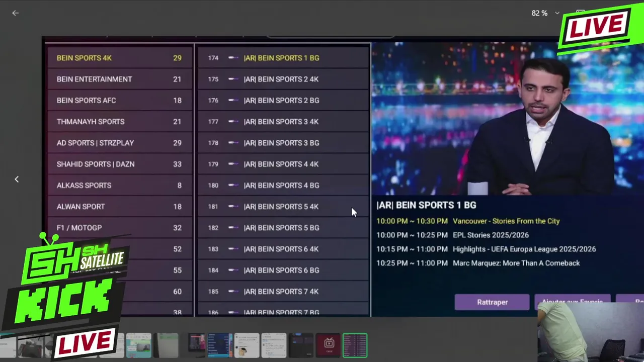
Task: Click logo icon beside channel 174
Action: click(x=233, y=58)
